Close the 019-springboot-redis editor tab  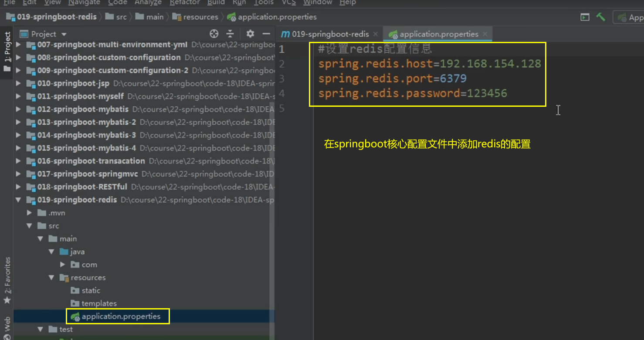pos(376,34)
